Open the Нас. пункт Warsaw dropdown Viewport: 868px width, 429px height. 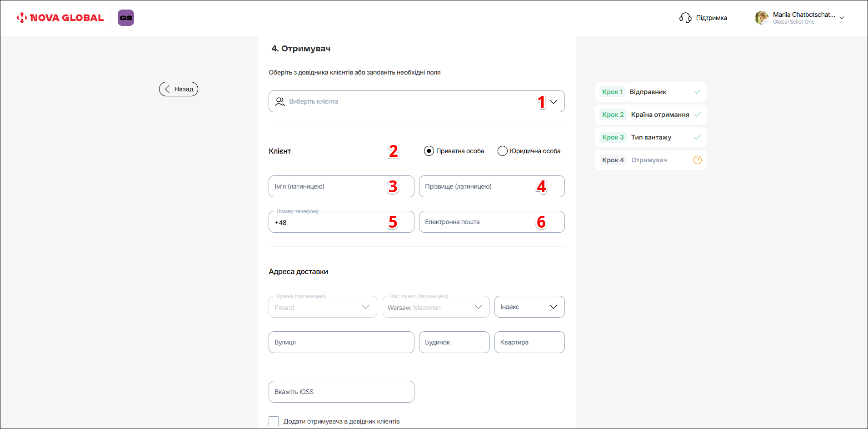pos(435,307)
